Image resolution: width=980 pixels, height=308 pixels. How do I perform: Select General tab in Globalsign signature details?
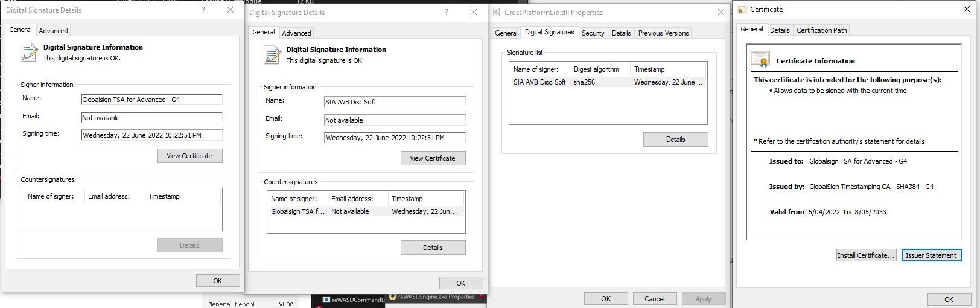click(x=20, y=30)
